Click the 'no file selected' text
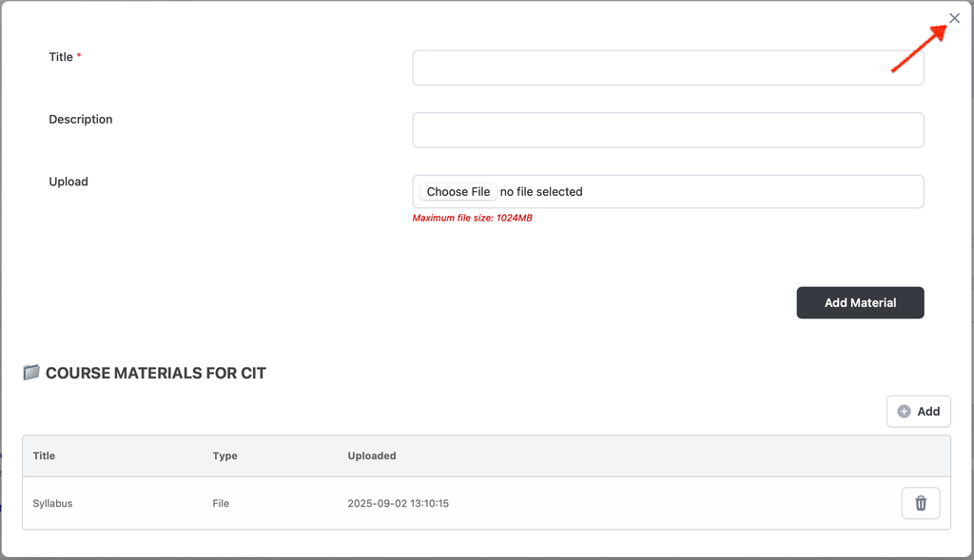 pos(541,192)
